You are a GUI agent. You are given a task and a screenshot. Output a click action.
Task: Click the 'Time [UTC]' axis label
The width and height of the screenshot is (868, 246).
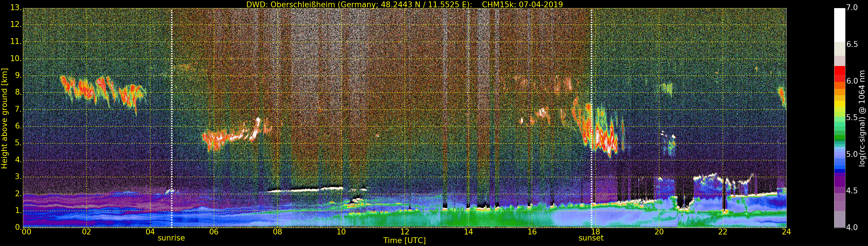click(x=404, y=240)
